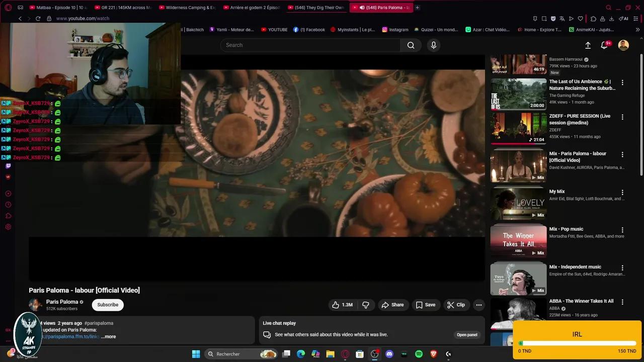Open YouTube notifications bell
This screenshot has height=362, width=644.
pos(604,45)
